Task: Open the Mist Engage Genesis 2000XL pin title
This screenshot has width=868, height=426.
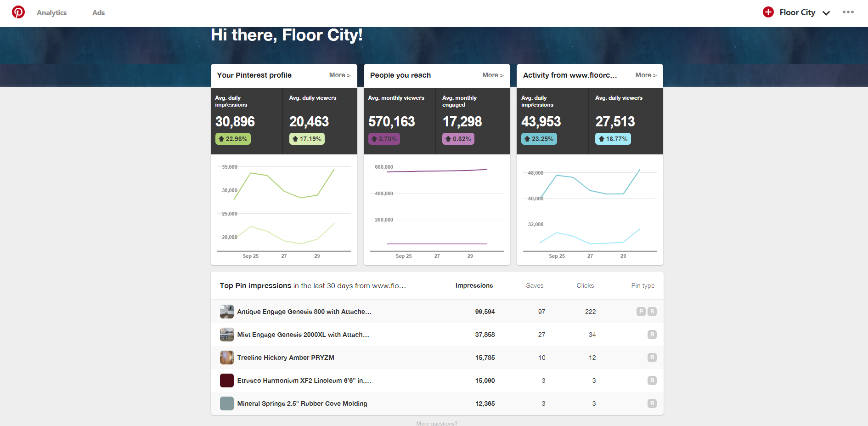Action: pyautogui.click(x=303, y=335)
